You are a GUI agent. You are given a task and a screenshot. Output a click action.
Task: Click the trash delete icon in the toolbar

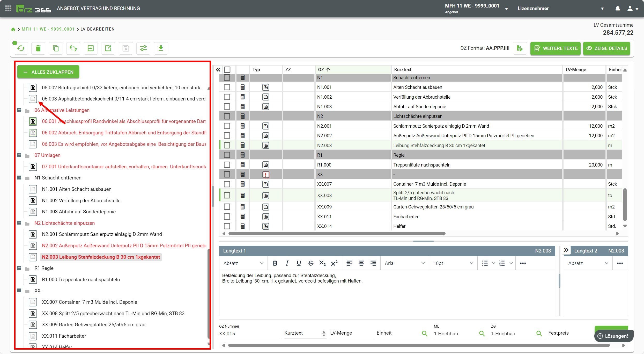point(38,48)
